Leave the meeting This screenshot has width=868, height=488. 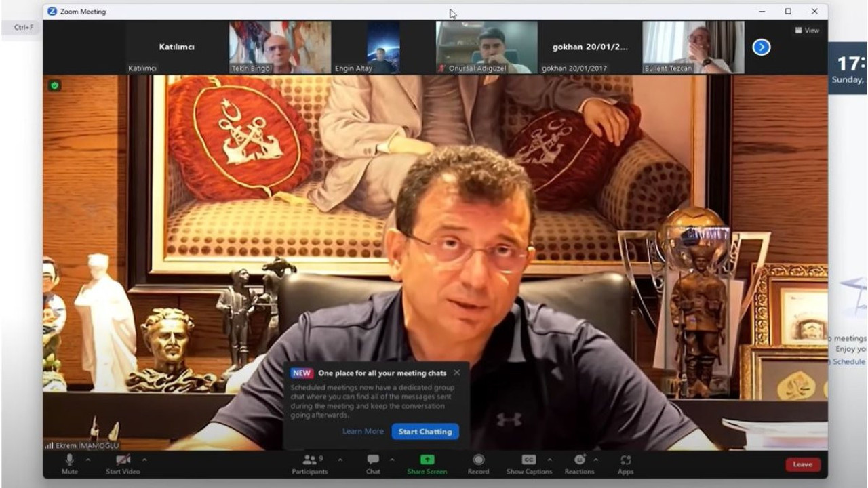[803, 464]
